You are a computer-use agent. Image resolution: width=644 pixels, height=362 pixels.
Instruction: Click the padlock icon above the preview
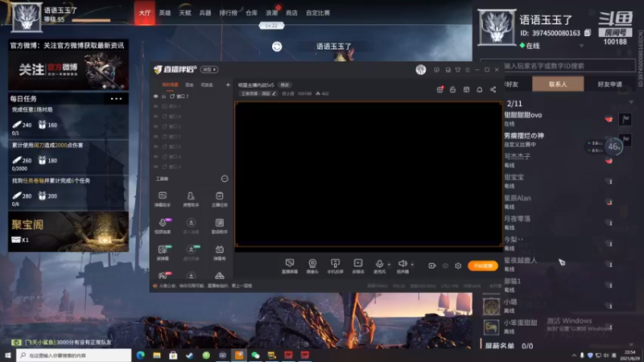pos(452,89)
